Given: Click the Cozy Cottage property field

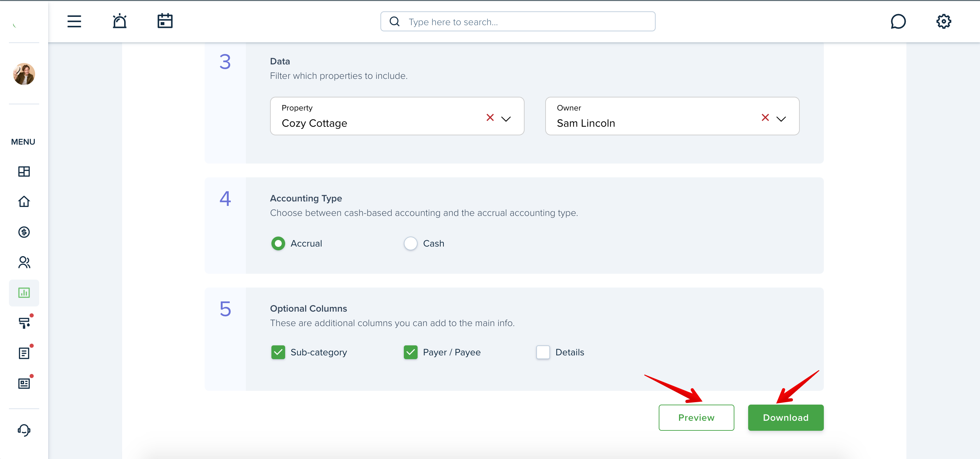Looking at the screenshot, I should click(x=397, y=116).
